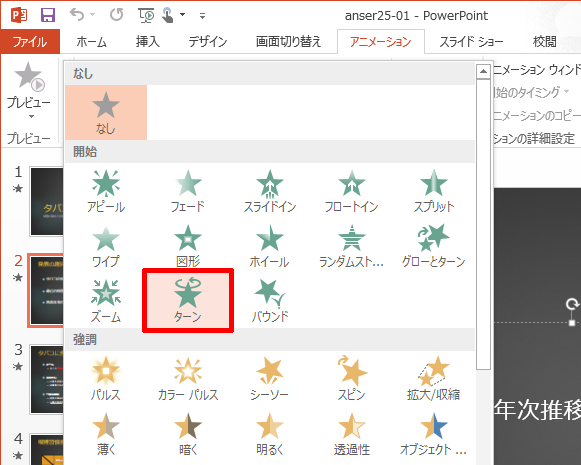Pick the ホイール entrance animation
The image size is (581, 465).
point(270,246)
